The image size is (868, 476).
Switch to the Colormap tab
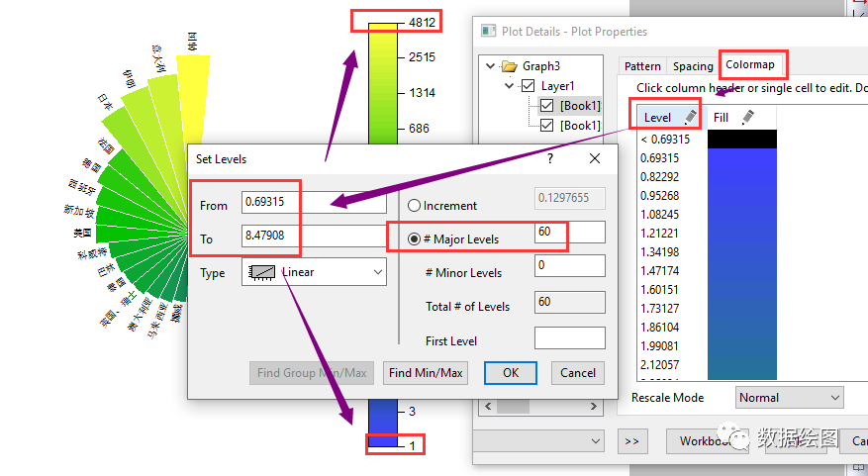point(750,64)
